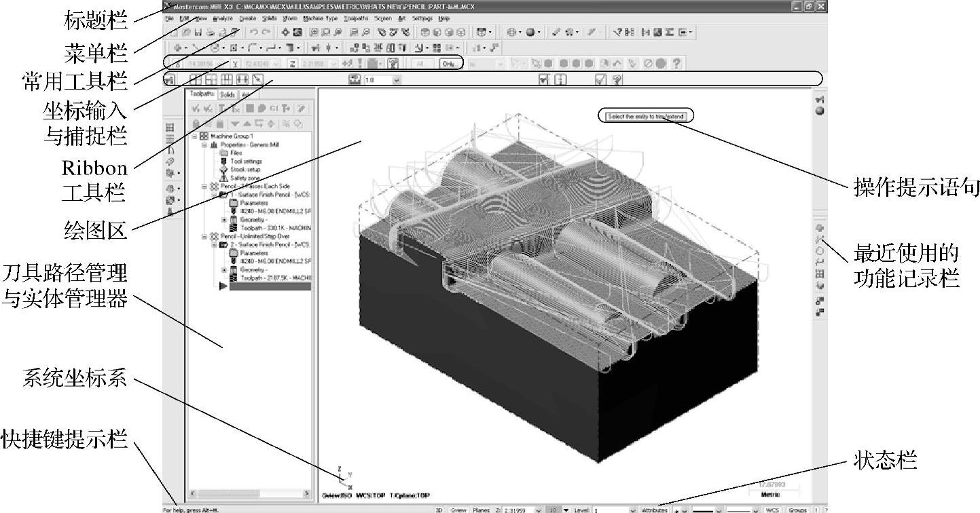Click the Attributes button in status bar
Screen dimensions: 980x513
pyautogui.click(x=655, y=509)
